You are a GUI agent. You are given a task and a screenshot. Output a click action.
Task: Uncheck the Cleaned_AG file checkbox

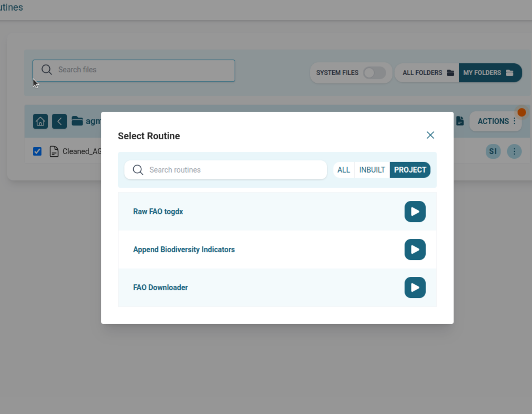tap(37, 151)
